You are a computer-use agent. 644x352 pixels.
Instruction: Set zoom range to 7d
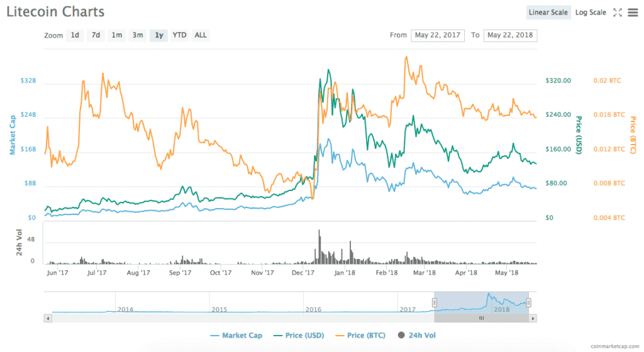tap(96, 35)
